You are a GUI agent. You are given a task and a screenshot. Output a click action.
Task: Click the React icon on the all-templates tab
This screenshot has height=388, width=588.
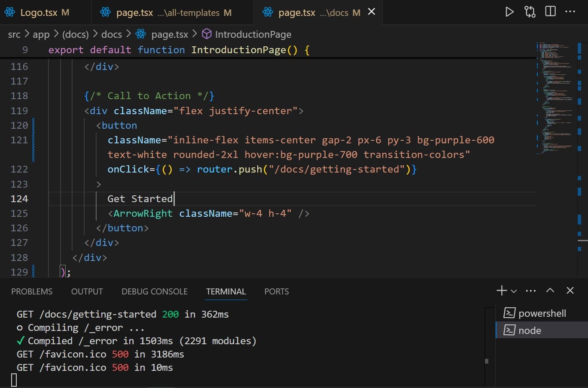[105, 12]
